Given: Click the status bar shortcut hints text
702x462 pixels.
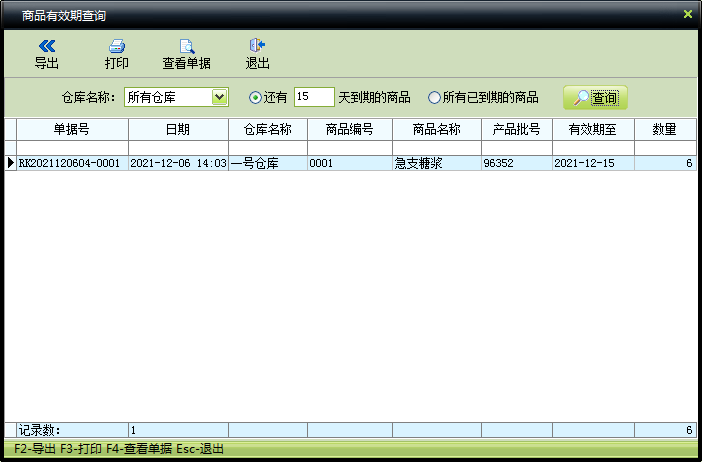Looking at the screenshot, I should pos(119,449).
